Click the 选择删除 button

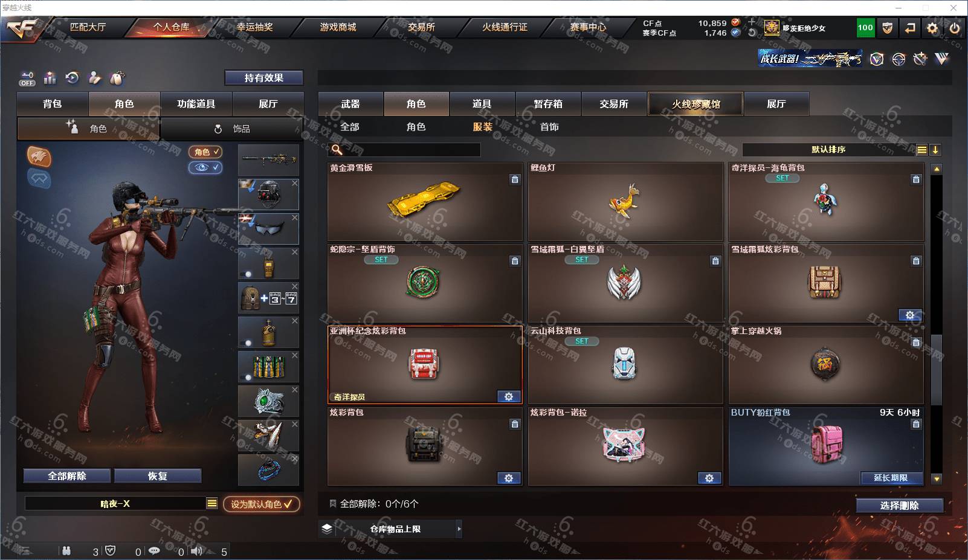[900, 506]
